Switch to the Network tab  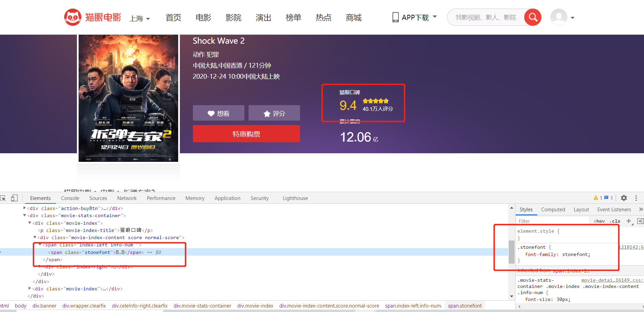click(127, 198)
